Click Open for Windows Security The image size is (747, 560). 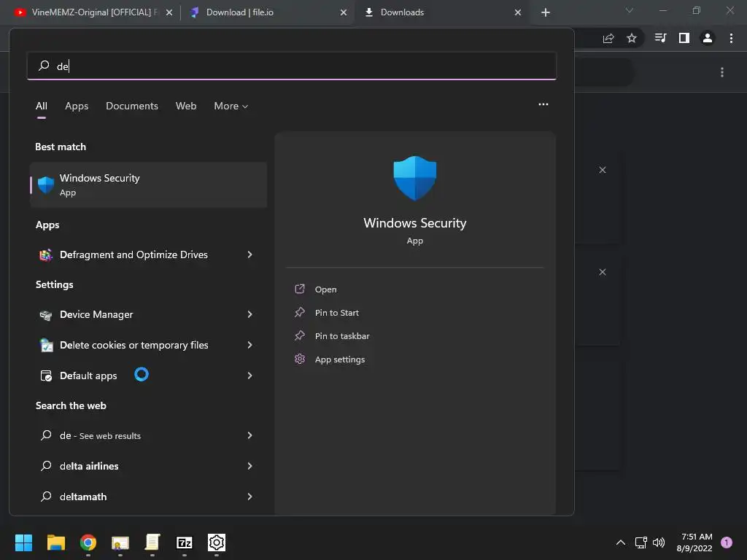(326, 289)
